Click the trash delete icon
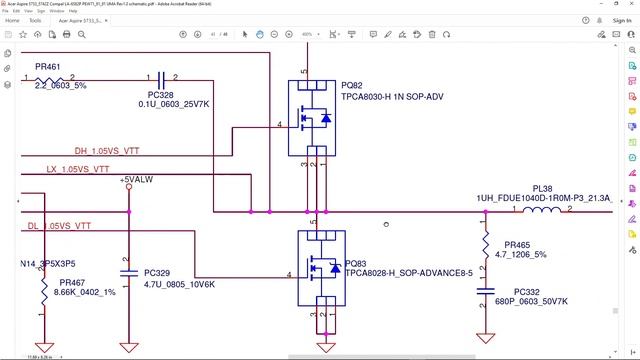 pyautogui.click(x=432, y=35)
